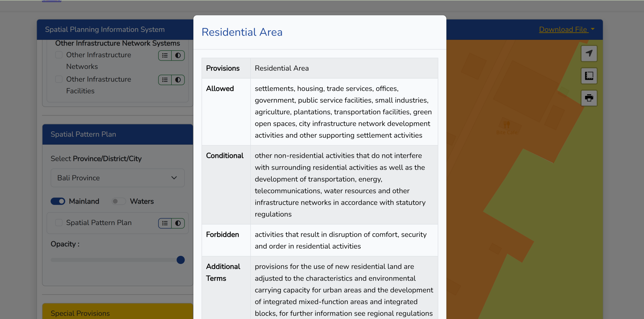Image resolution: width=644 pixels, height=319 pixels.
Task: Turn on the Waters switch
Action: (x=119, y=201)
